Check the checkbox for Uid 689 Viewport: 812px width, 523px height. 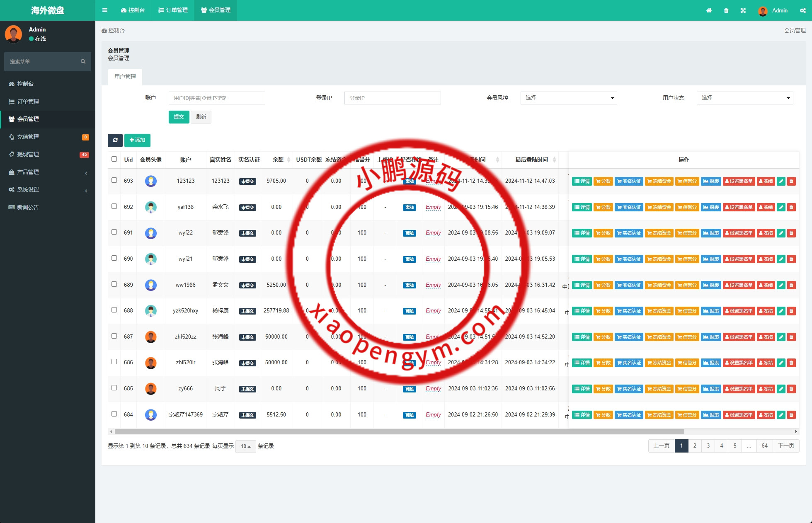point(114,284)
